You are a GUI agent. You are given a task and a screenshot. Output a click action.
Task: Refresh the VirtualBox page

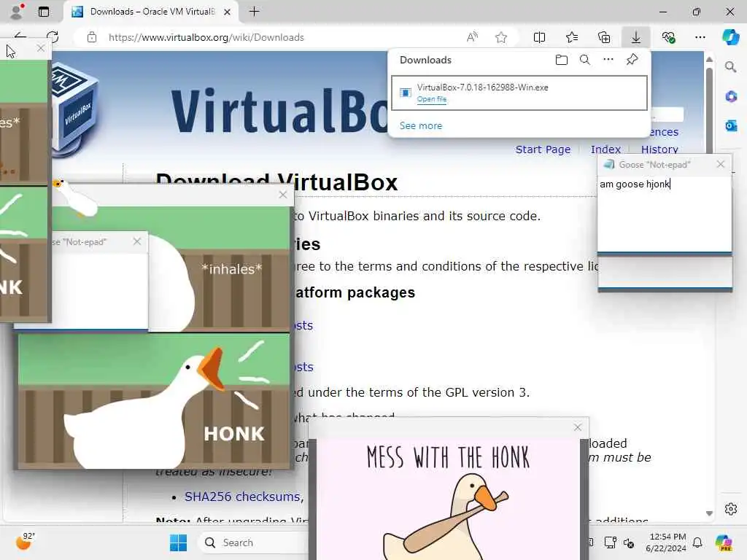[53, 37]
